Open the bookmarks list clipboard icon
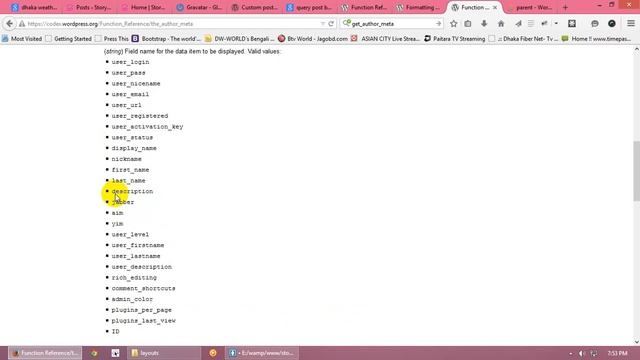Viewport: 640px width, 360px height. coord(468,24)
